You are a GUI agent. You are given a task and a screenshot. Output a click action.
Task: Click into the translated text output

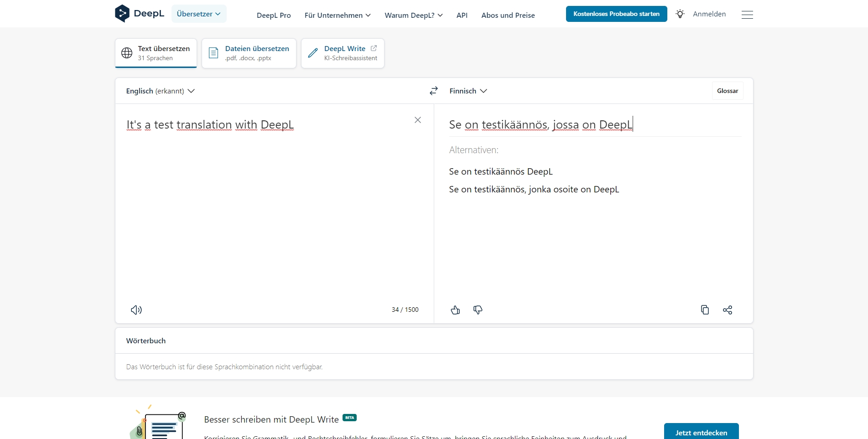click(595, 124)
